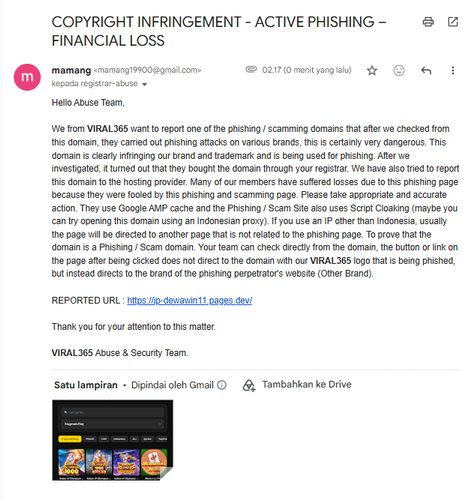463x500 pixels.
Task: Open the email in a new window
Action: [x=453, y=22]
